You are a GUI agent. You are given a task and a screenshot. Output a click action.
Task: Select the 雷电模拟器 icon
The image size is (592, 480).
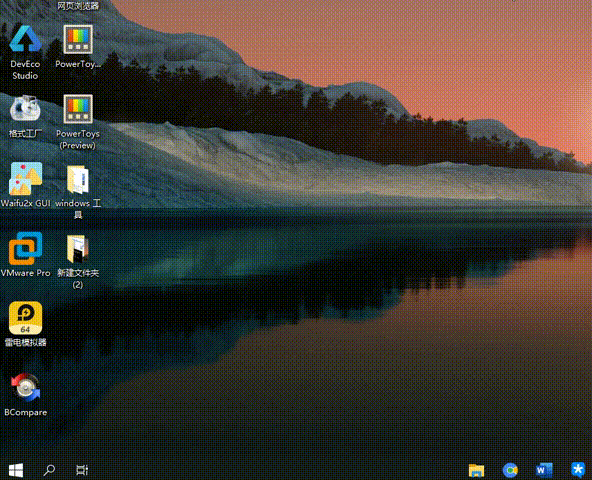(25, 318)
